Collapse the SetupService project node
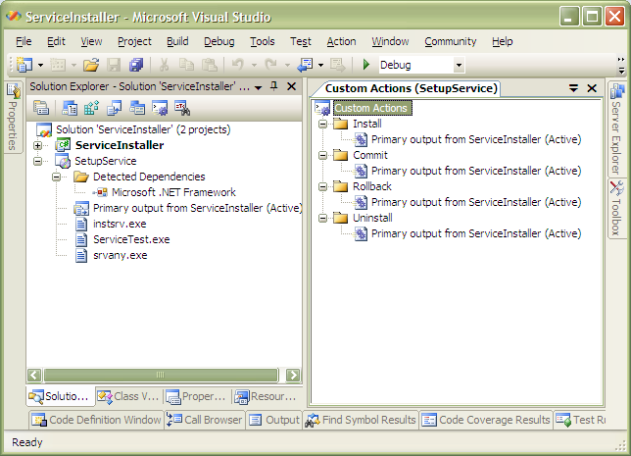 37,161
